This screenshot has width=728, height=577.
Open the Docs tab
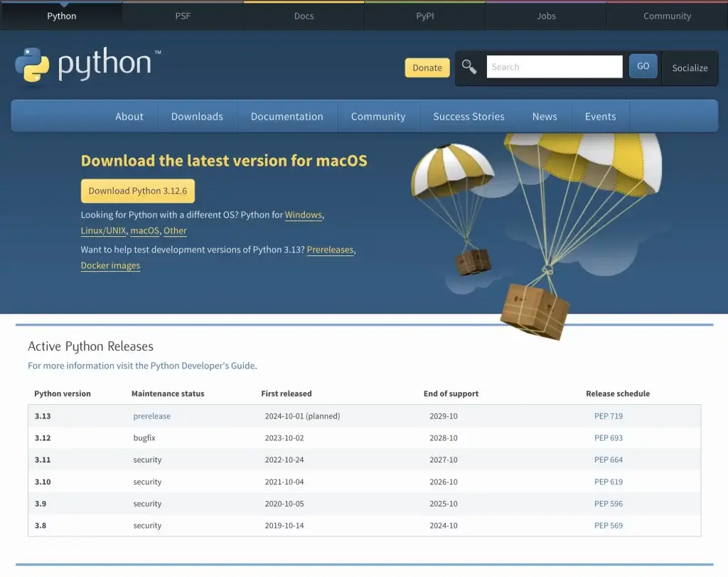pyautogui.click(x=304, y=16)
